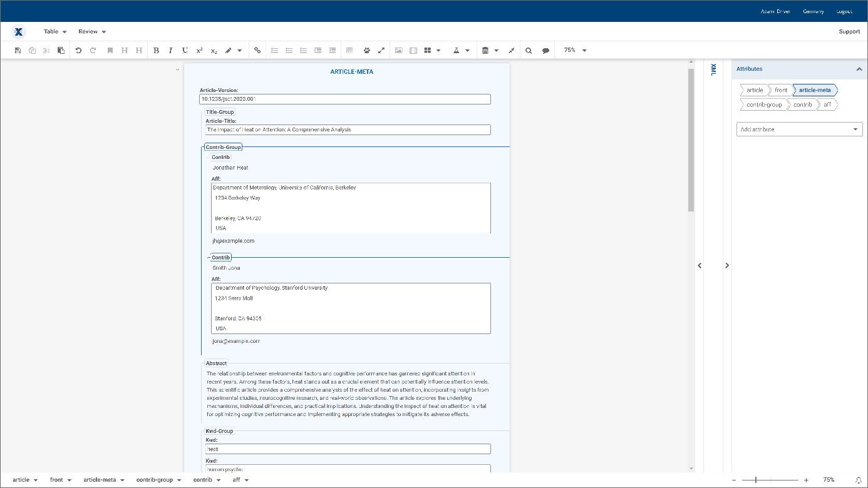Click the Logout button

[x=844, y=11]
